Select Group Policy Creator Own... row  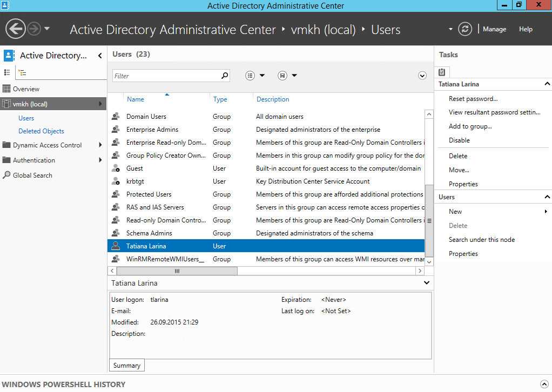coord(266,156)
